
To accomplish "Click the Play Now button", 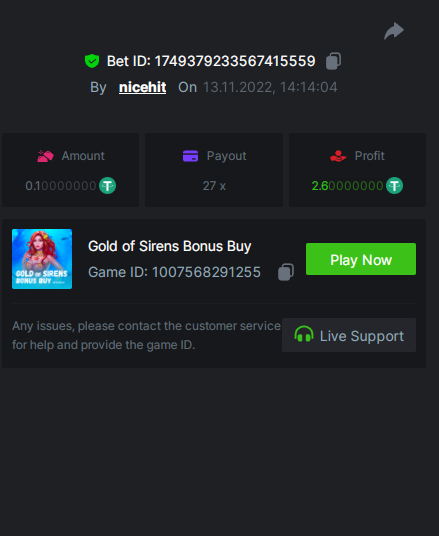I will [361, 259].
